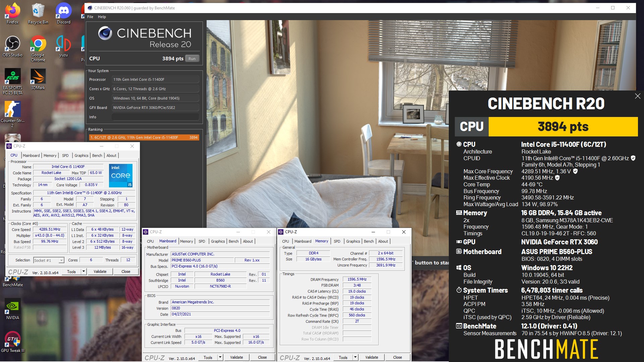Click the Core Speed 4289.51 MHz value
Viewport: 644px width, 362px height.
(x=50, y=230)
